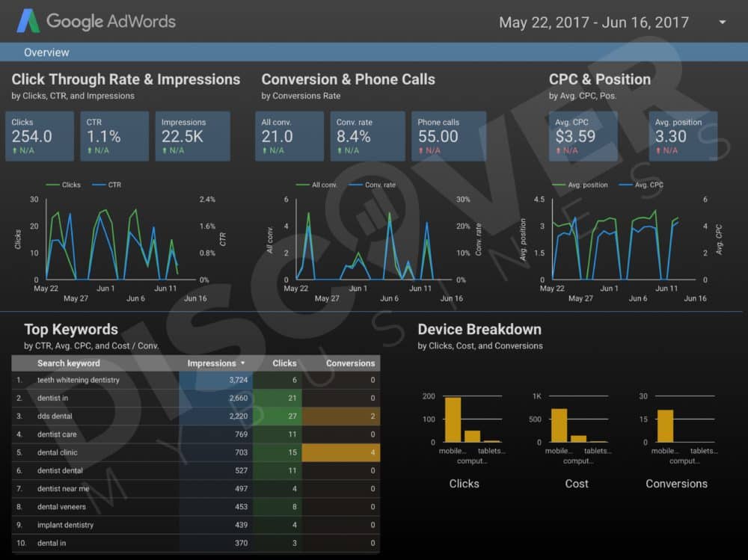This screenshot has height=560, width=748.
Task: Switch to the Overview tab
Action: point(46,52)
